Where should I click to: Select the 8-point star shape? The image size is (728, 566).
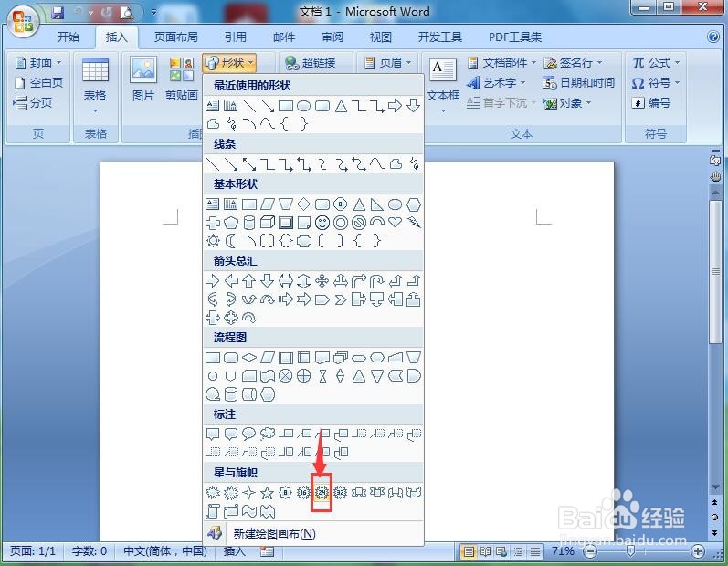[x=285, y=492]
